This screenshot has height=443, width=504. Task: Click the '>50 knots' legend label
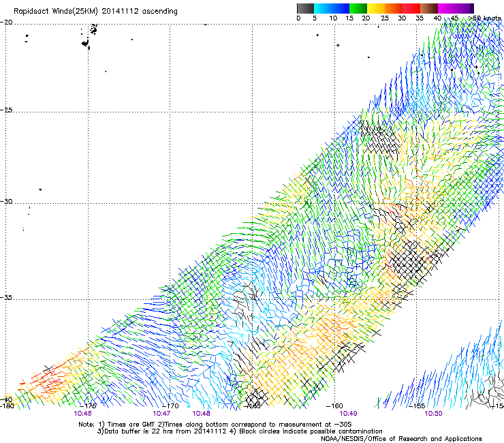tap(485, 18)
